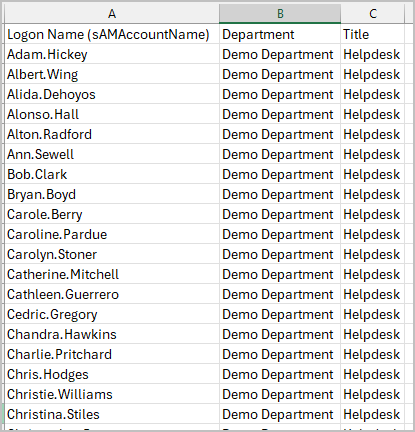
Task: Select the Cathleen.Guerrero cell
Action: click(112, 294)
